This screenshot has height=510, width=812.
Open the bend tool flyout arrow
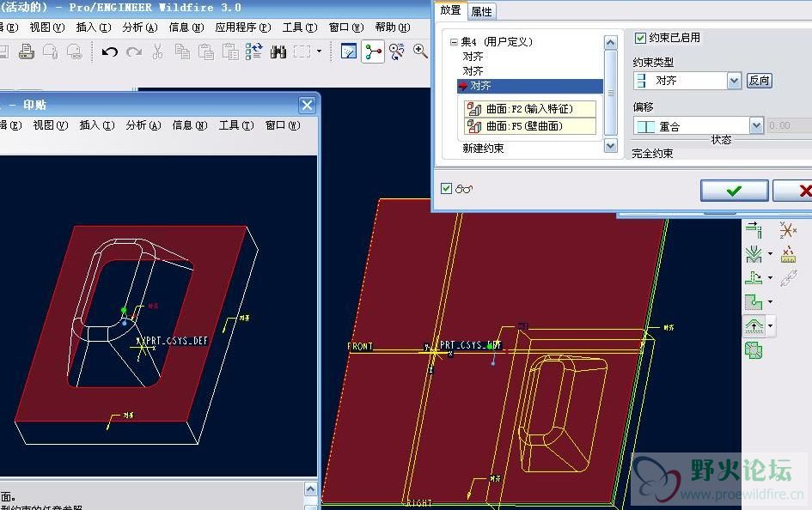tap(770, 253)
